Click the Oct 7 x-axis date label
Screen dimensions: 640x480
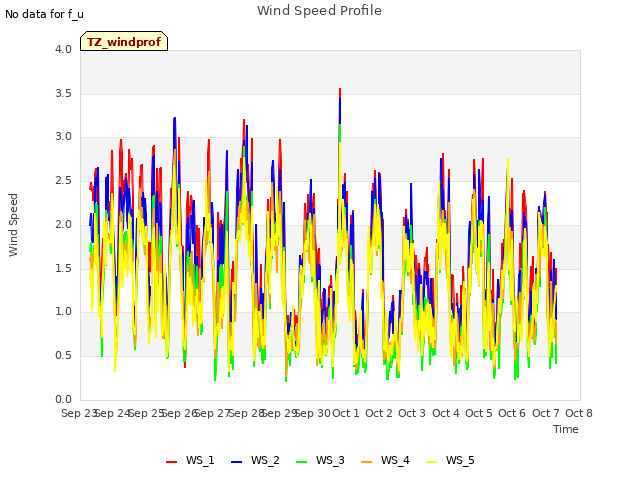coord(546,413)
